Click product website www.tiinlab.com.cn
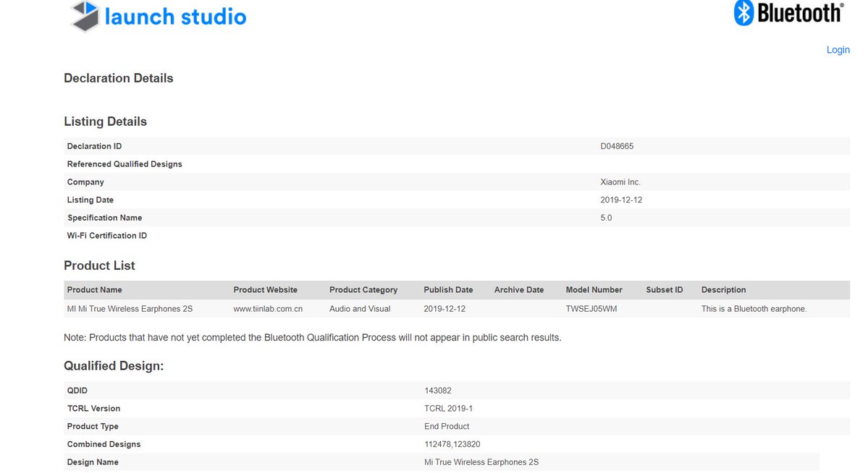The image size is (868, 473). (x=268, y=309)
